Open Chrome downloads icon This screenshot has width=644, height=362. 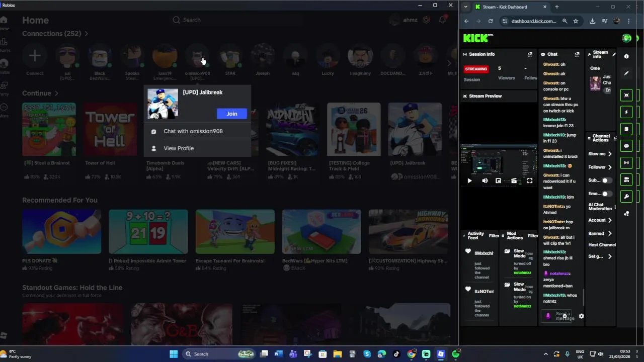tap(592, 21)
